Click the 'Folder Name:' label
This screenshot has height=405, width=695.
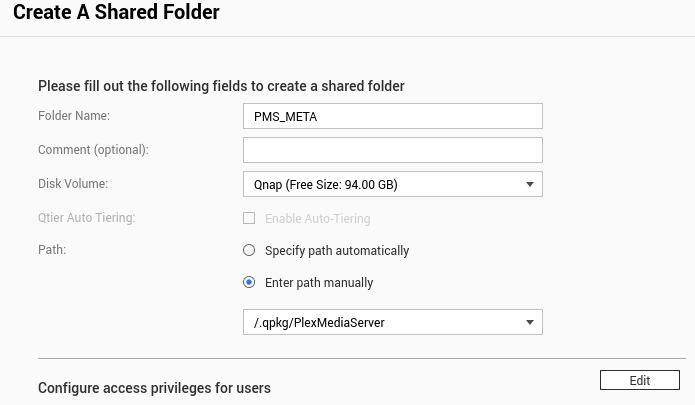click(x=74, y=116)
